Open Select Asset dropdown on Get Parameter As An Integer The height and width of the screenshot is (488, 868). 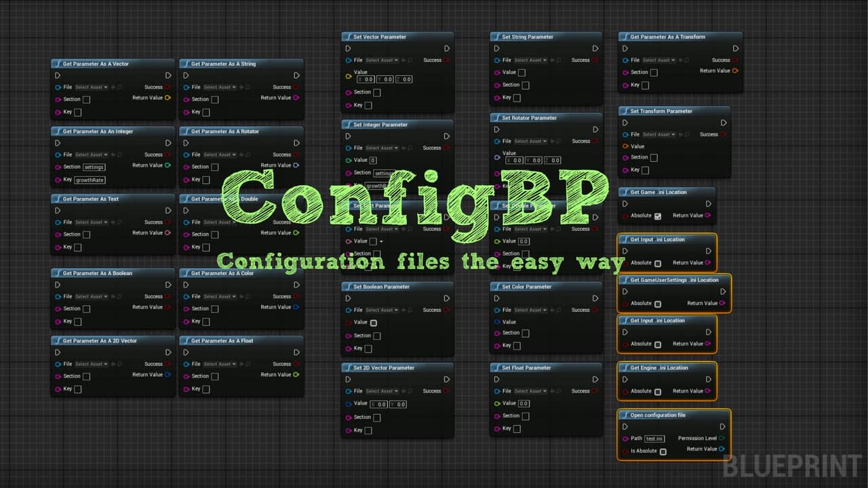[90, 155]
